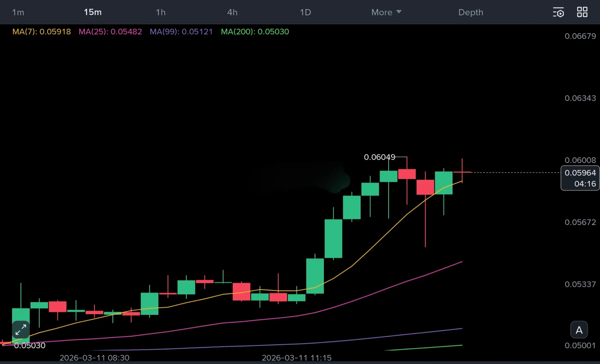The image size is (600, 364).
Task: Click the 11:15 time axis label
Action: tap(296, 358)
